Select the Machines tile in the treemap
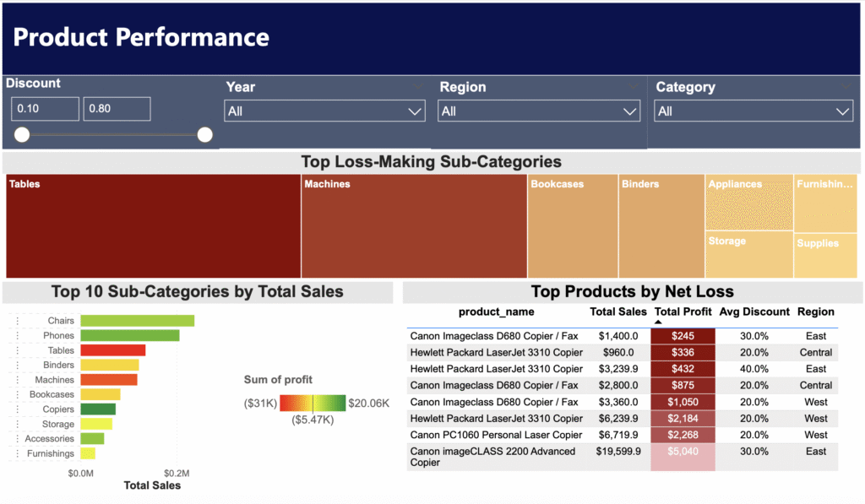The image size is (865, 504). (414, 226)
